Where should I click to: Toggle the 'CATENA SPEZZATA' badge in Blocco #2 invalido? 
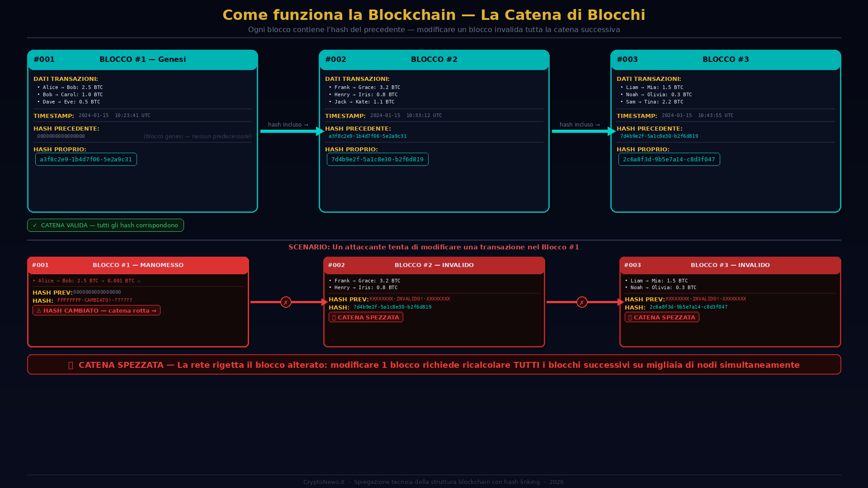[x=366, y=317]
